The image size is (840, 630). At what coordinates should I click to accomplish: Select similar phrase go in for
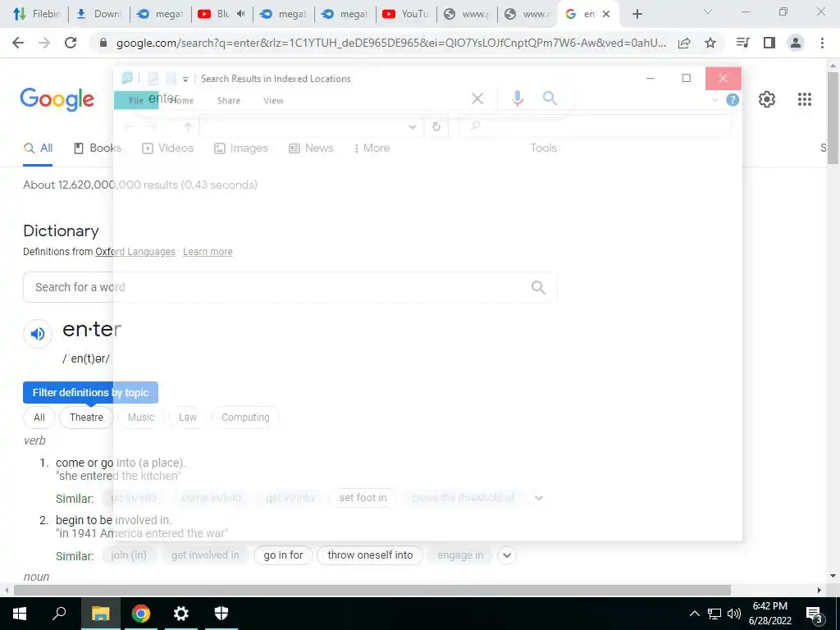283,555
